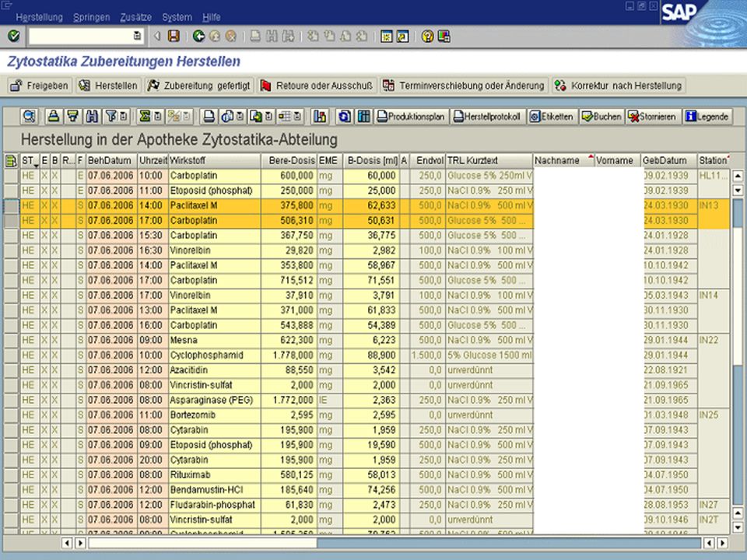747x560 pixels.
Task: Expand the Sum options dropdown arrow
Action: coord(158,116)
